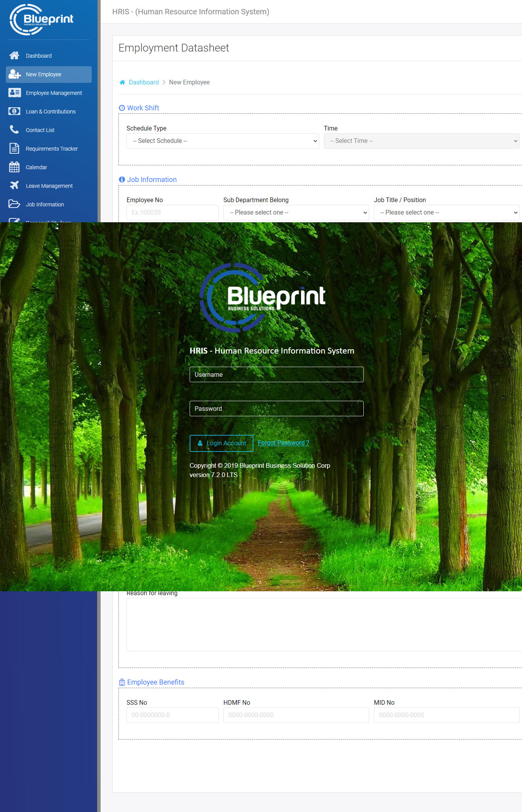
Task: Open the Sub Department Belong dropdown
Action: (x=296, y=213)
